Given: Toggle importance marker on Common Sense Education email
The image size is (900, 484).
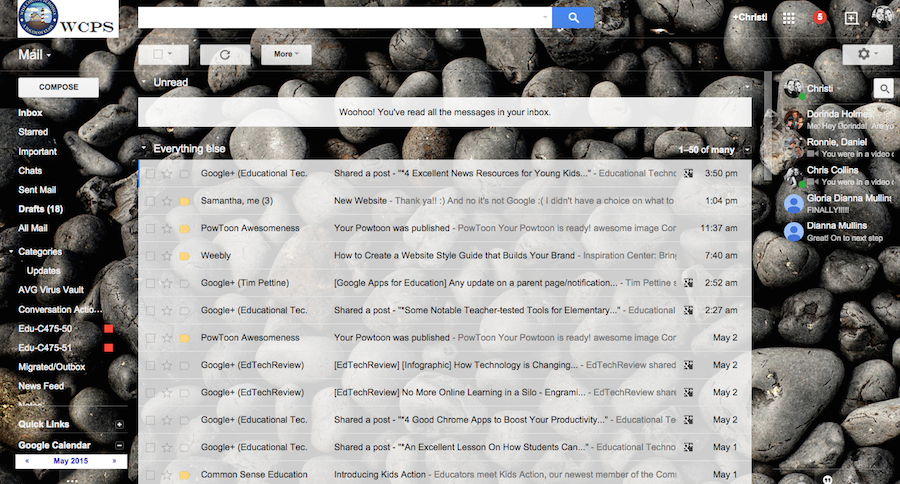Looking at the screenshot, I should point(185,475).
